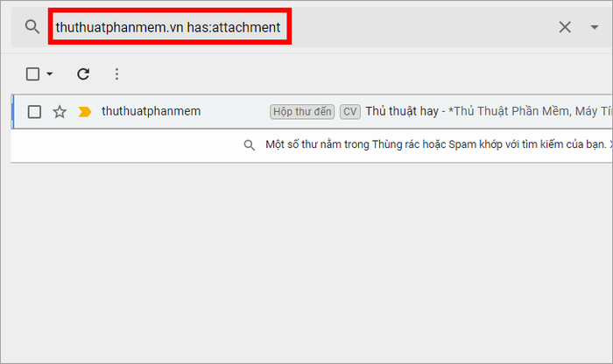This screenshot has height=364, width=613.
Task: Click the magnifier icon in the Spam notice row
Action: click(249, 145)
